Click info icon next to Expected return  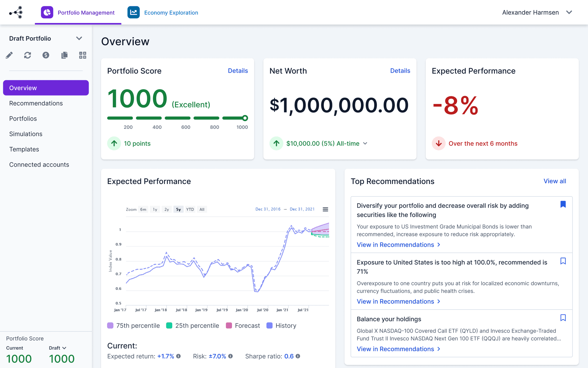[x=179, y=356]
